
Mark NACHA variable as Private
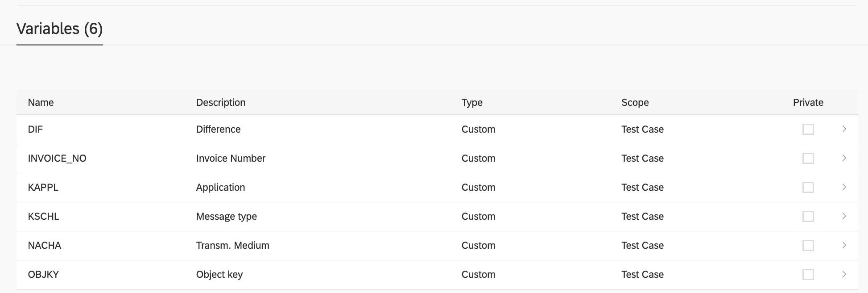pos(808,246)
